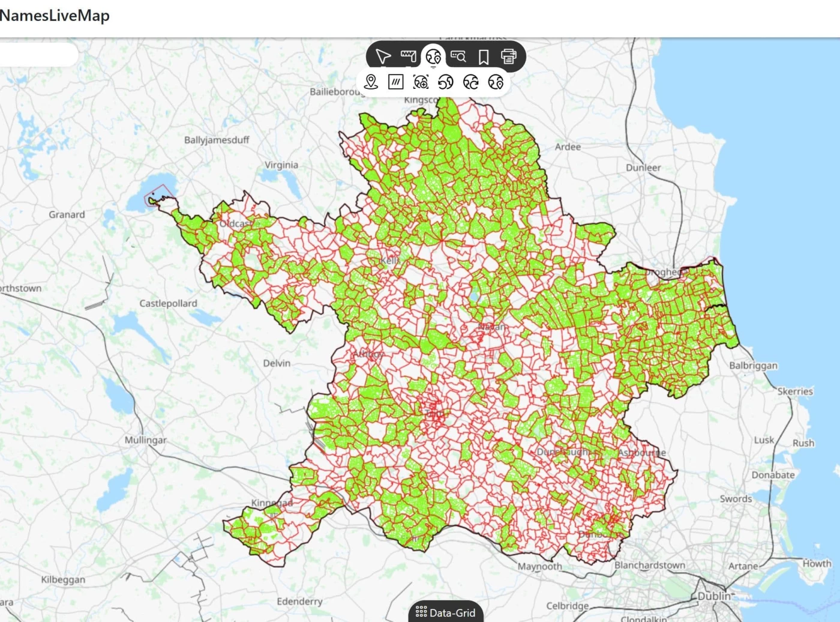Click the Balbriggan town label

(753, 366)
